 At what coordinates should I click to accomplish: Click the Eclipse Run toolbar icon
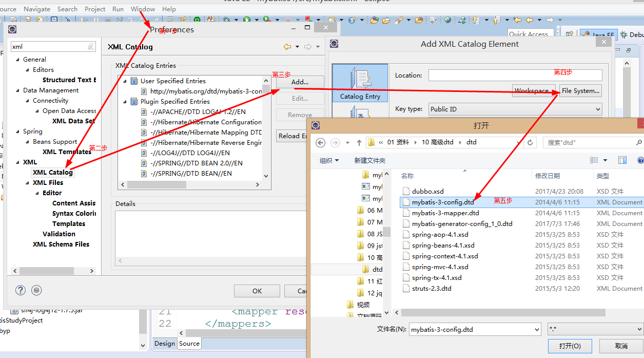(x=247, y=20)
